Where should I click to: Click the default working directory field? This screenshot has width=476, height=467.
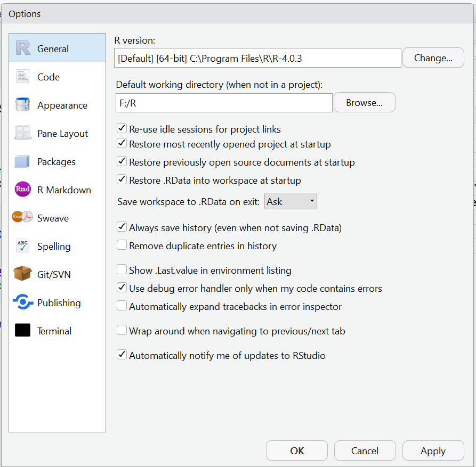(x=224, y=103)
